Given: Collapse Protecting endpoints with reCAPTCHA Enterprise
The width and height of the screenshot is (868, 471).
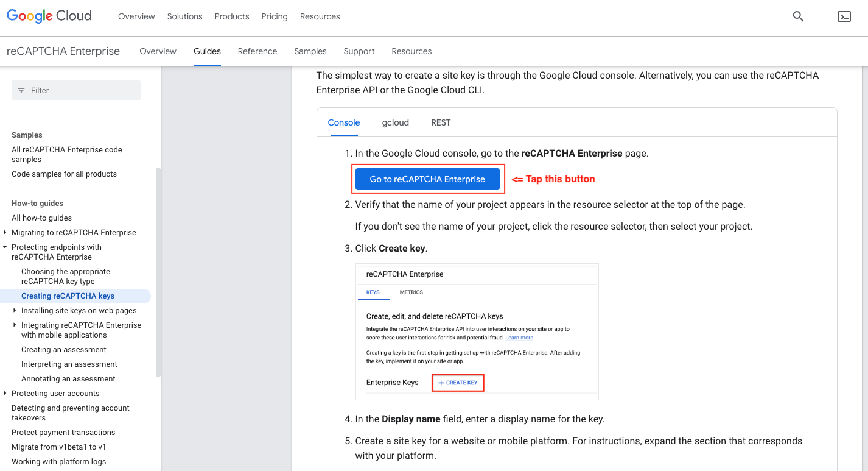Looking at the screenshot, I should coord(5,247).
